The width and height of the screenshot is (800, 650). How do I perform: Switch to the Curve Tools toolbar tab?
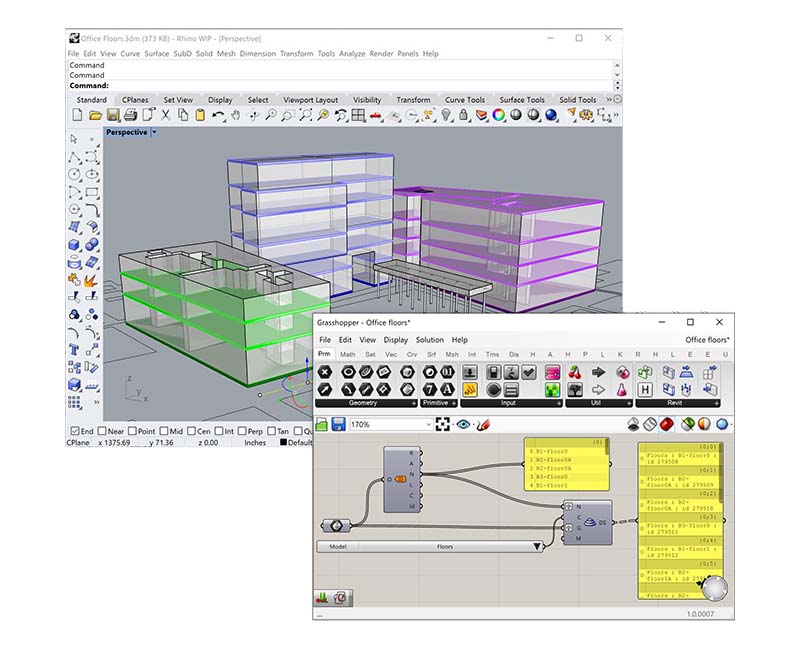[x=465, y=100]
